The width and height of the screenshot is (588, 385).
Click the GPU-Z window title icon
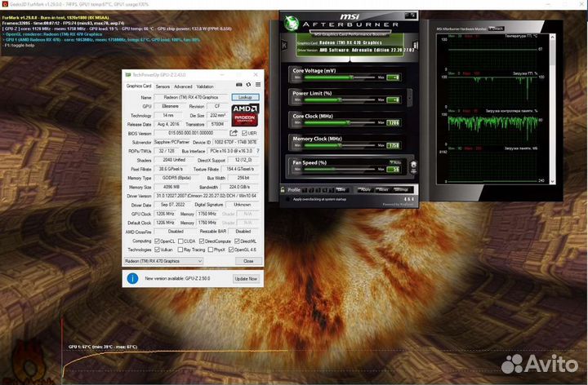128,75
